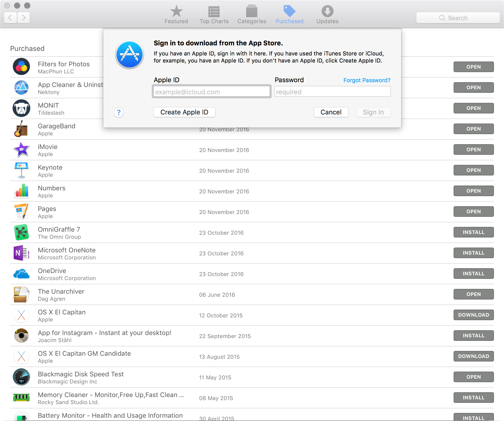Install OmniGraffle 7
This screenshot has width=504, height=421.
click(474, 232)
